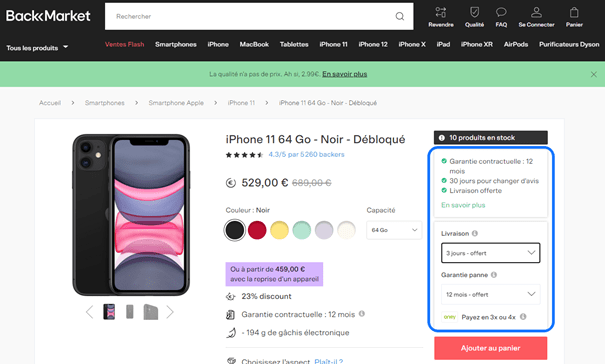Open the Livraison 3 jours dropdown
Screen dimensions: 605x364
pos(490,253)
